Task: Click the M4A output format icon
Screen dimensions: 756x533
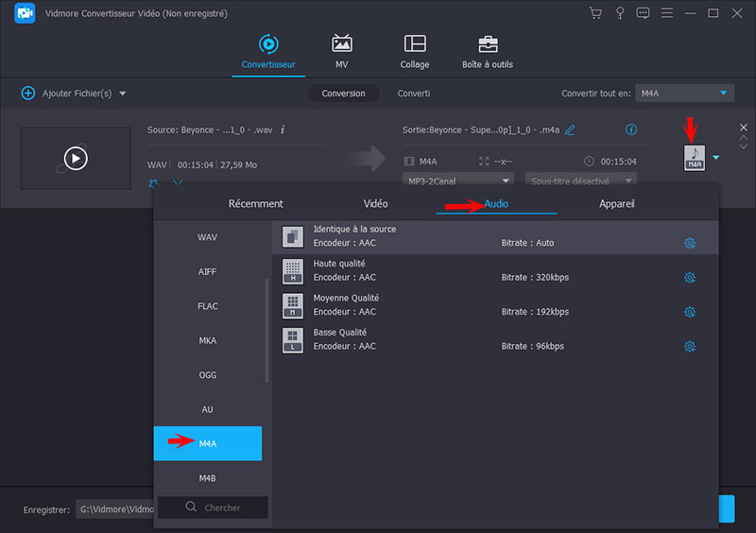Action: coord(695,157)
